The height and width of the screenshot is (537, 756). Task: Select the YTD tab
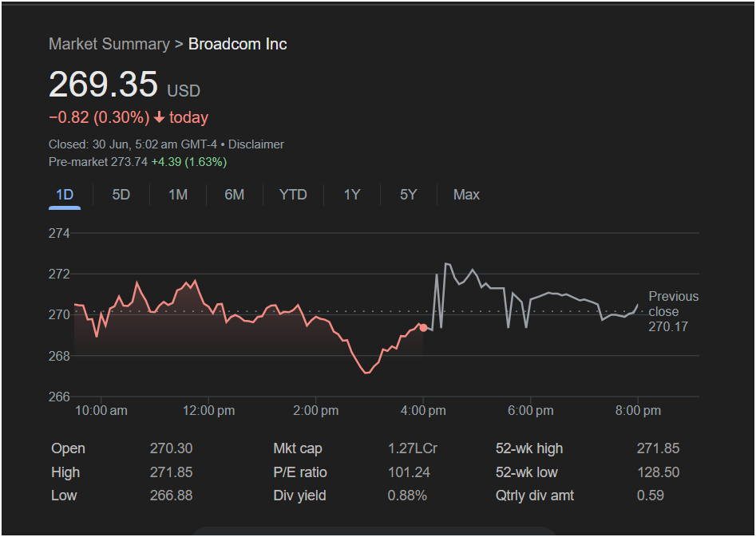click(293, 195)
